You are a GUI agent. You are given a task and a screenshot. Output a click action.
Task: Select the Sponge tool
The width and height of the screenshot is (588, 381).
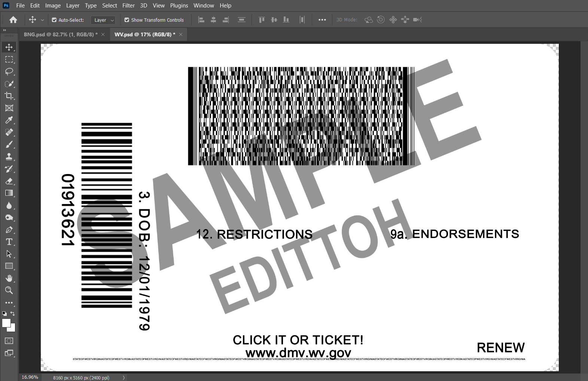(x=9, y=217)
